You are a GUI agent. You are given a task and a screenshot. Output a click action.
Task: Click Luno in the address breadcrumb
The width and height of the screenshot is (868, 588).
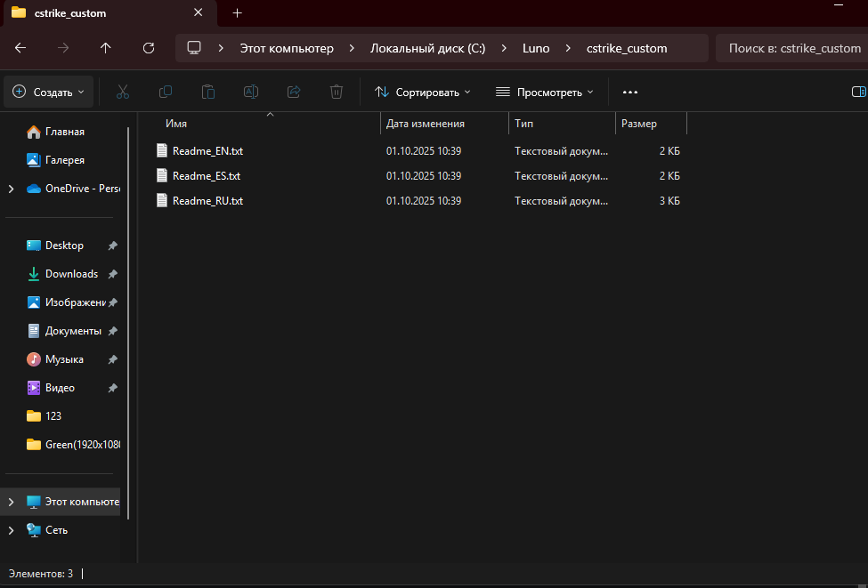[536, 48]
